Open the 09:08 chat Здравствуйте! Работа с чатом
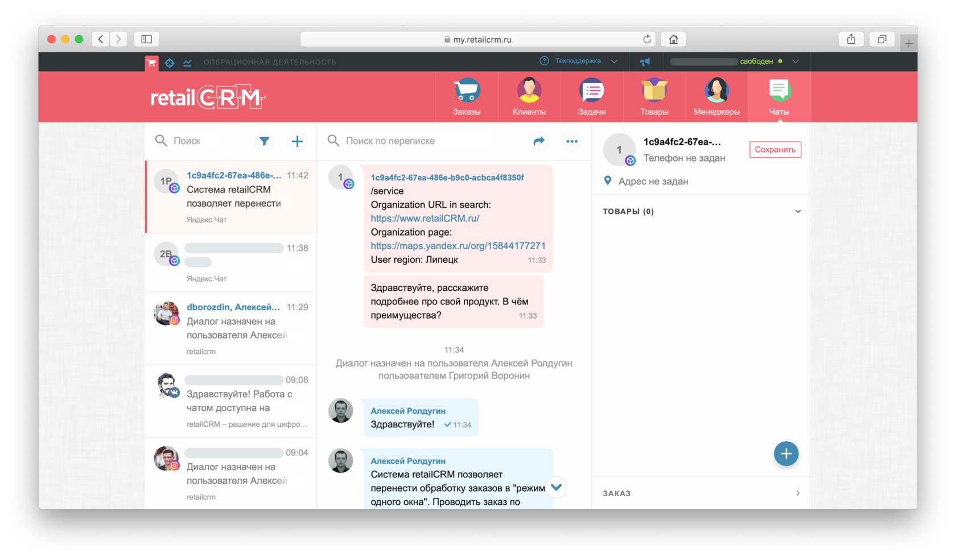Image resolution: width=956 pixels, height=560 pixels. pos(231,401)
